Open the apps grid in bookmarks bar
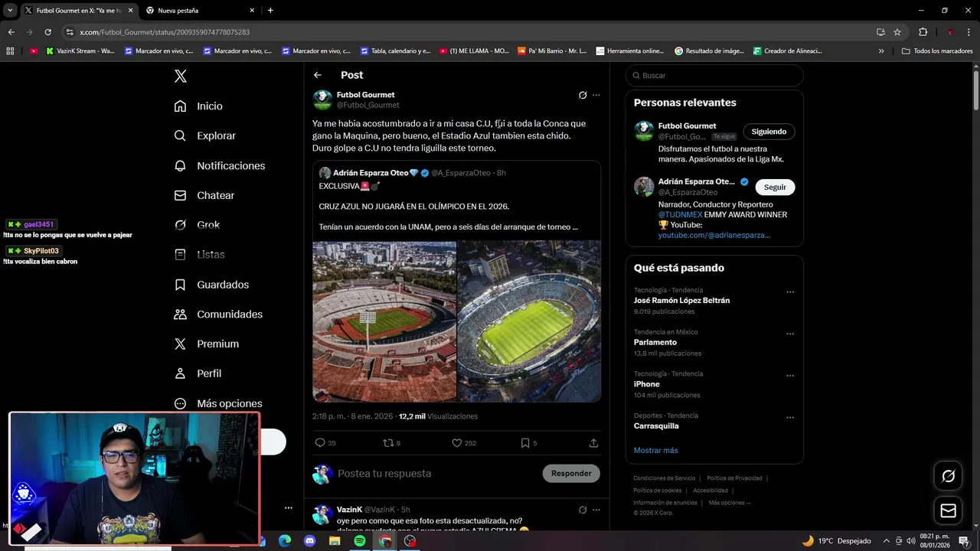 [10, 51]
